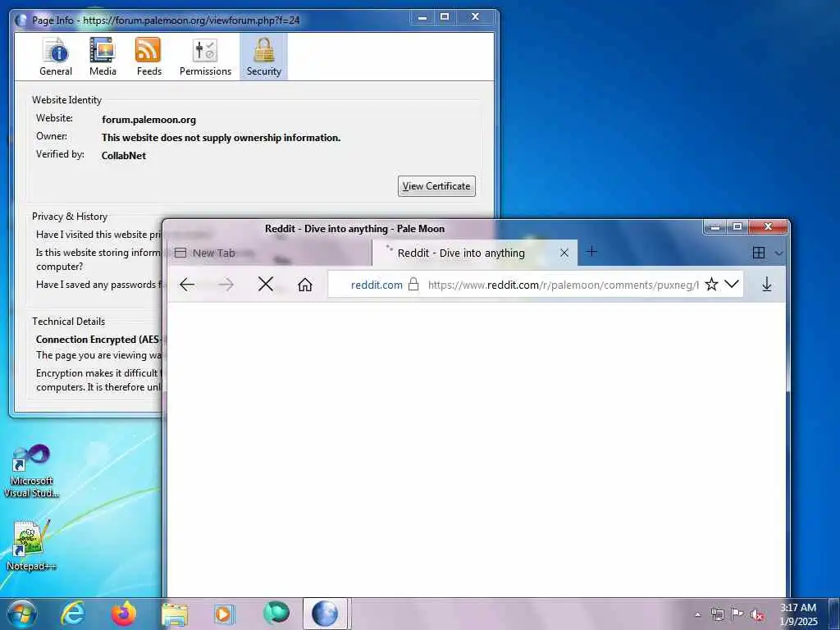The width and height of the screenshot is (840, 630).
Task: Click the forum.palemoon.org website value
Action: [x=149, y=120]
